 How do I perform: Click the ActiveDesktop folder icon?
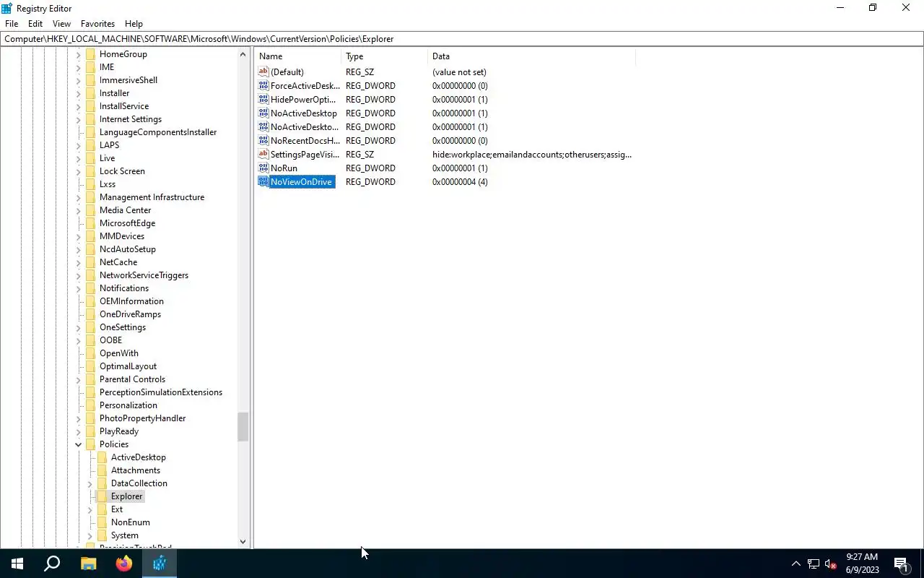click(x=102, y=457)
